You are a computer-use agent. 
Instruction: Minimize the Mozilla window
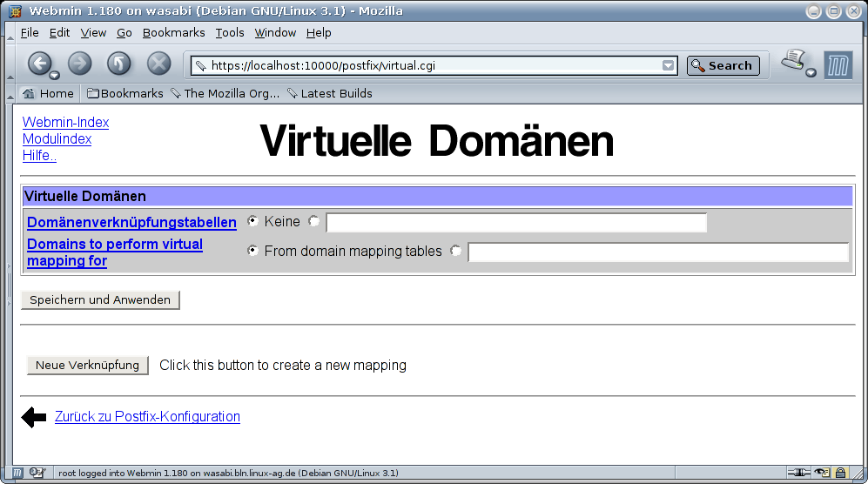(x=813, y=11)
